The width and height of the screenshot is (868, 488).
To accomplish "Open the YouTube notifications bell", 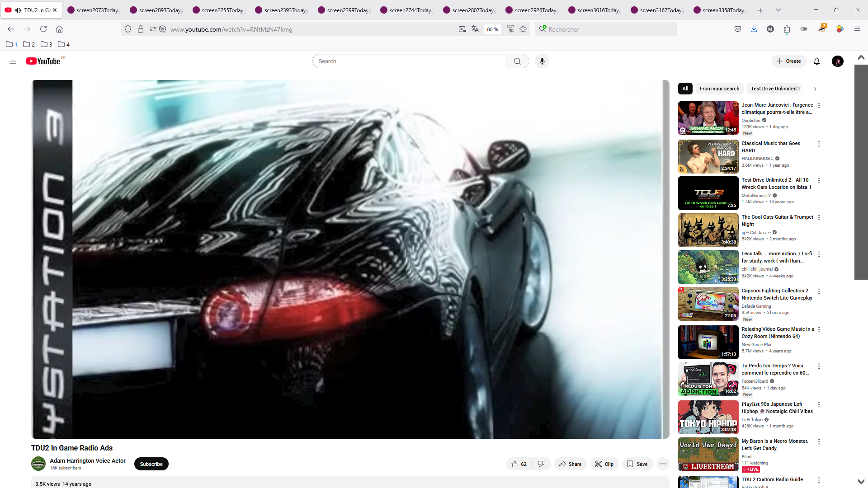I will (816, 61).
